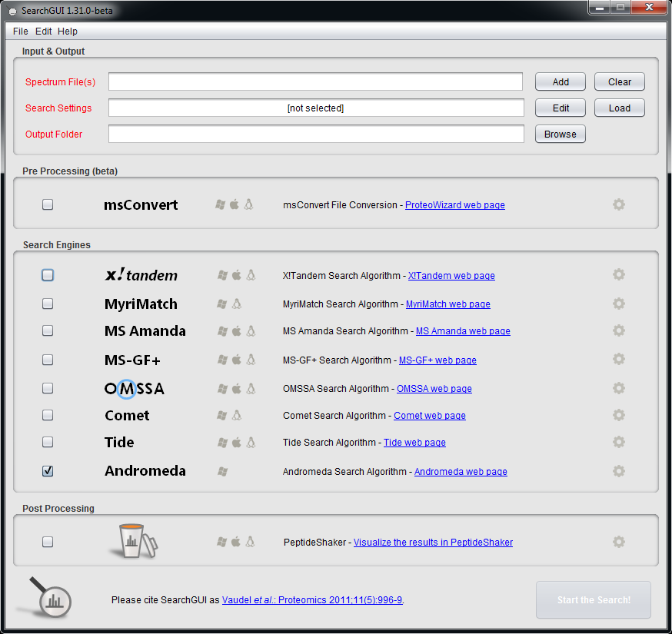Click Linux penguin icon in MyriMatch row
The image size is (672, 634).
(237, 304)
